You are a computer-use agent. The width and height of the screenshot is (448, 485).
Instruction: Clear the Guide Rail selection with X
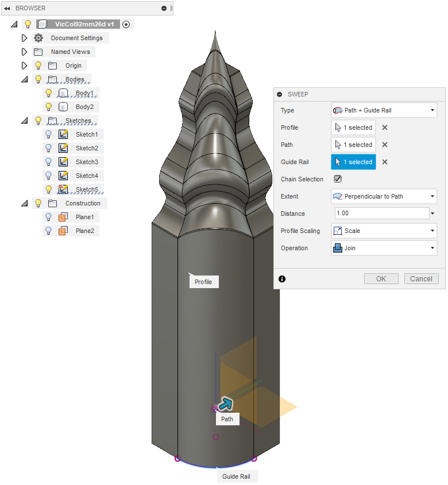[384, 162]
